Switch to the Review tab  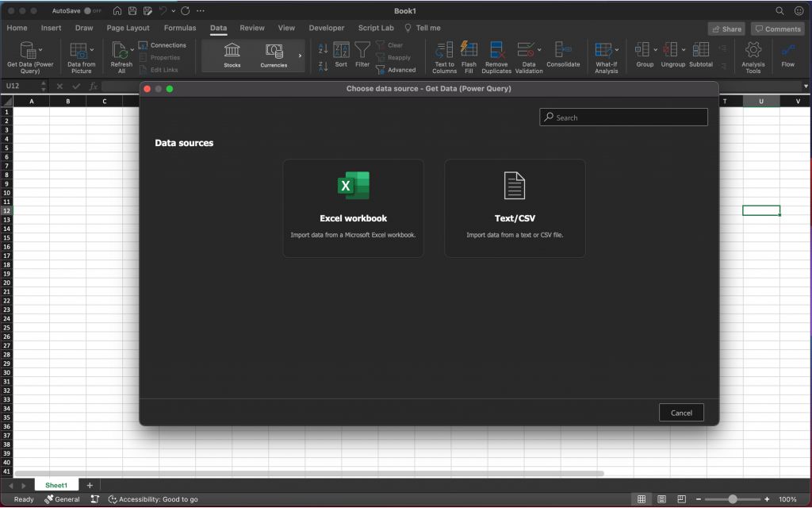pos(252,28)
